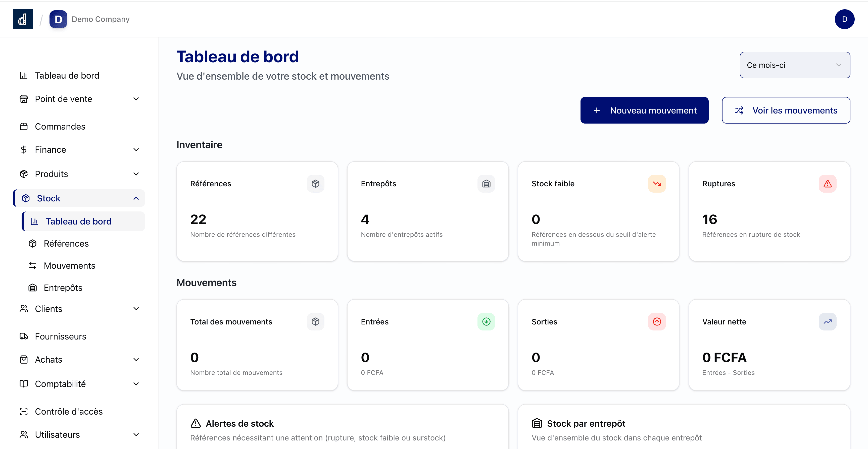The image size is (868, 449).
Task: Expand the Comptabilité section chevron
Action: 136,384
